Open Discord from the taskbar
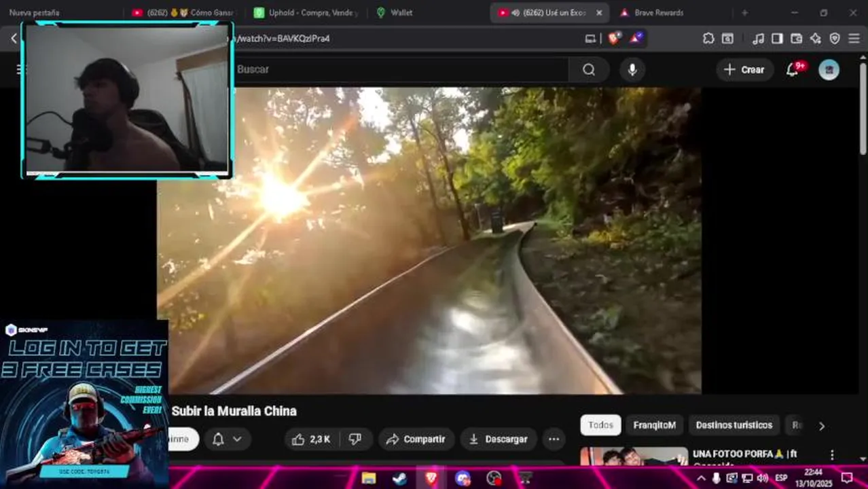This screenshot has height=489, width=868. point(463,478)
